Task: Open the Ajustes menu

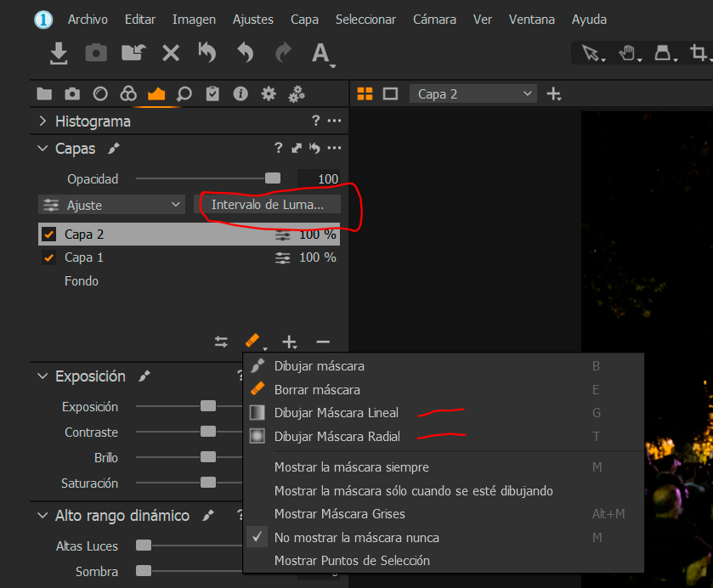Action: [253, 20]
